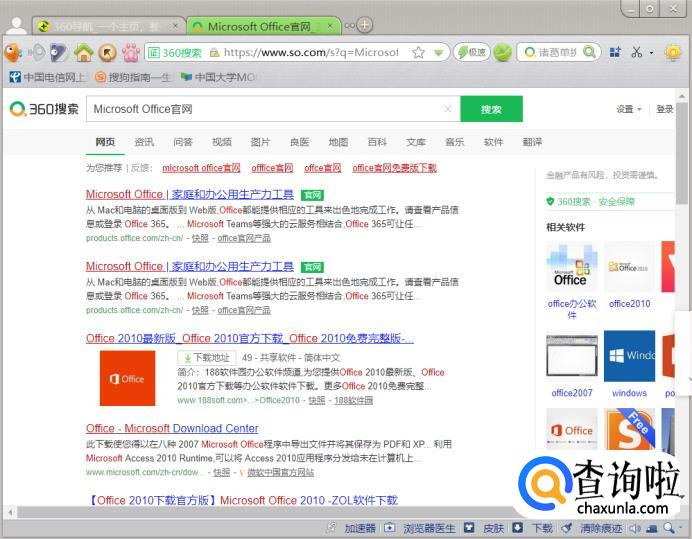Open 下载 manager in status bar
Screen dimensions: 692x539
[x=542, y=528]
